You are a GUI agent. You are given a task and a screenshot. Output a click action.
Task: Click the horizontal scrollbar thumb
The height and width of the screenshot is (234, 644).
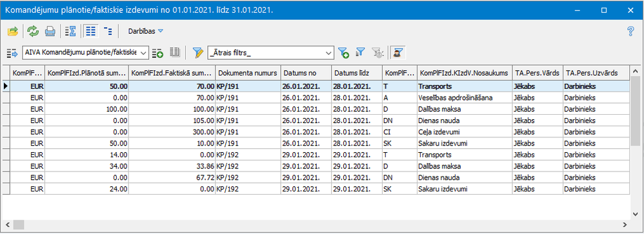coord(19,224)
